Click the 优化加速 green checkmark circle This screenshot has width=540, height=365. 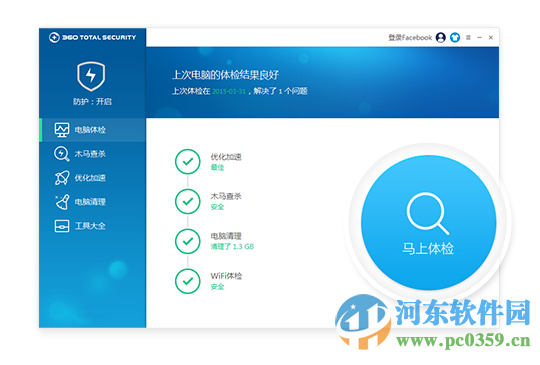[188, 161]
